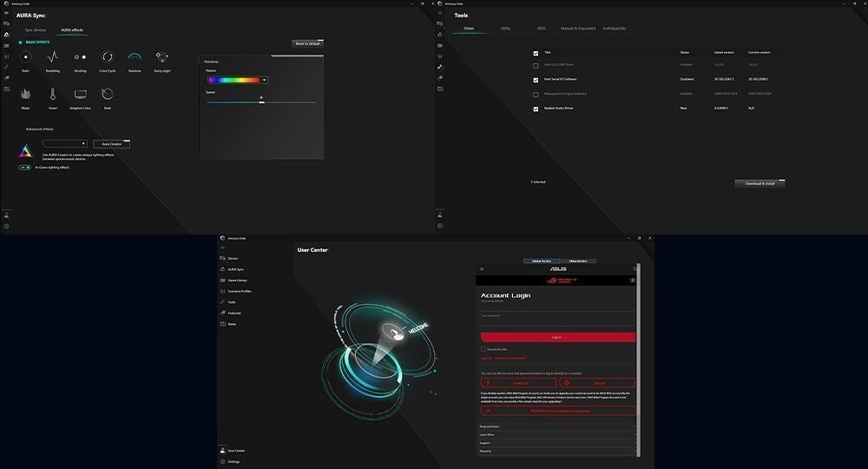The height and width of the screenshot is (469, 868).
Task: Expand the Shop and Learn section
Action: click(557, 426)
